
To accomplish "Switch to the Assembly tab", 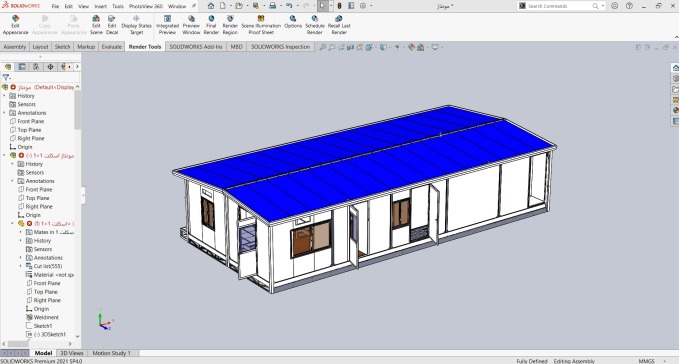I will tap(15, 47).
